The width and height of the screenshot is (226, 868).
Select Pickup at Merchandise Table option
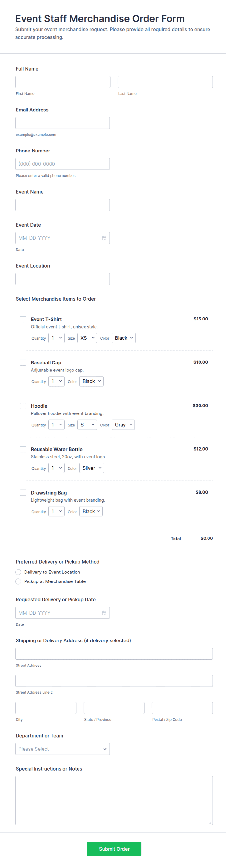pyautogui.click(x=18, y=581)
